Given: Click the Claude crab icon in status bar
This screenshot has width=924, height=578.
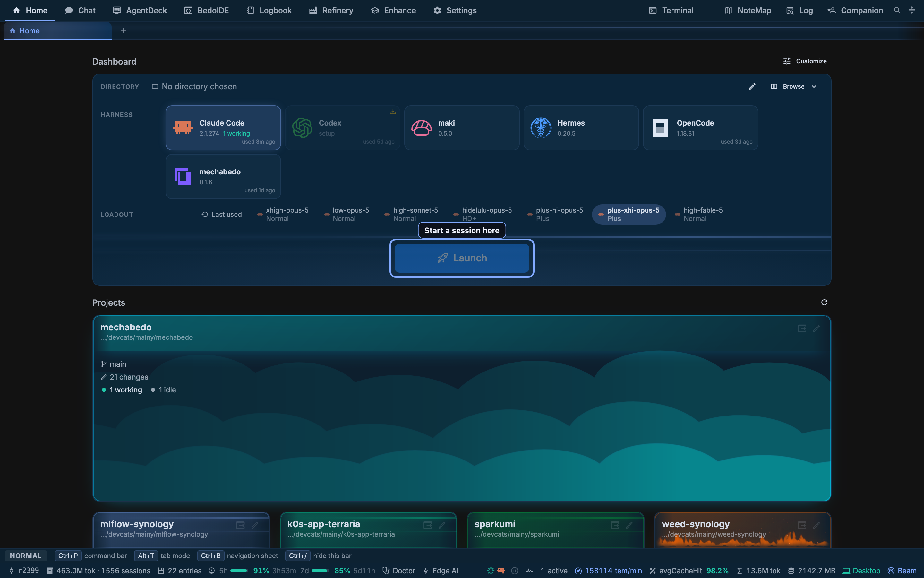Looking at the screenshot, I should click(x=501, y=570).
